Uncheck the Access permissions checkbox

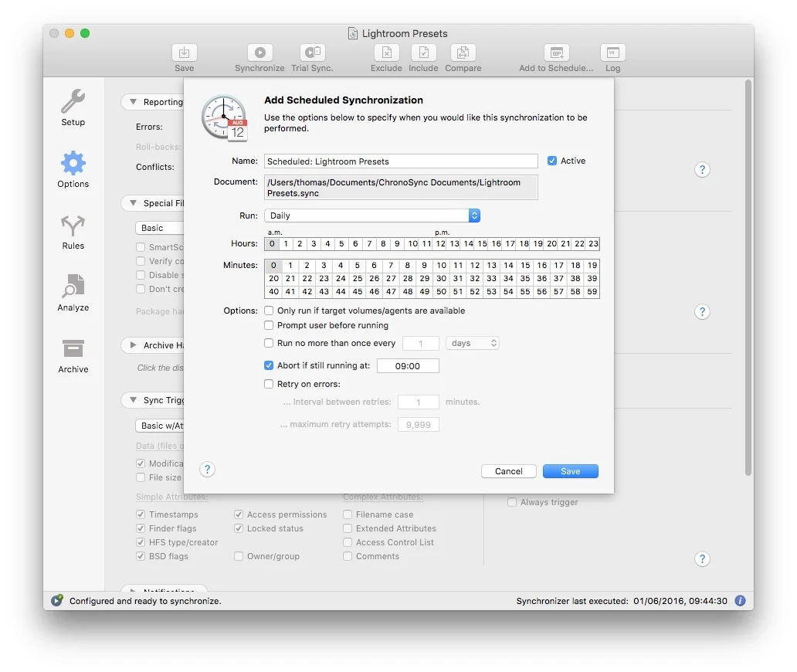[239, 514]
